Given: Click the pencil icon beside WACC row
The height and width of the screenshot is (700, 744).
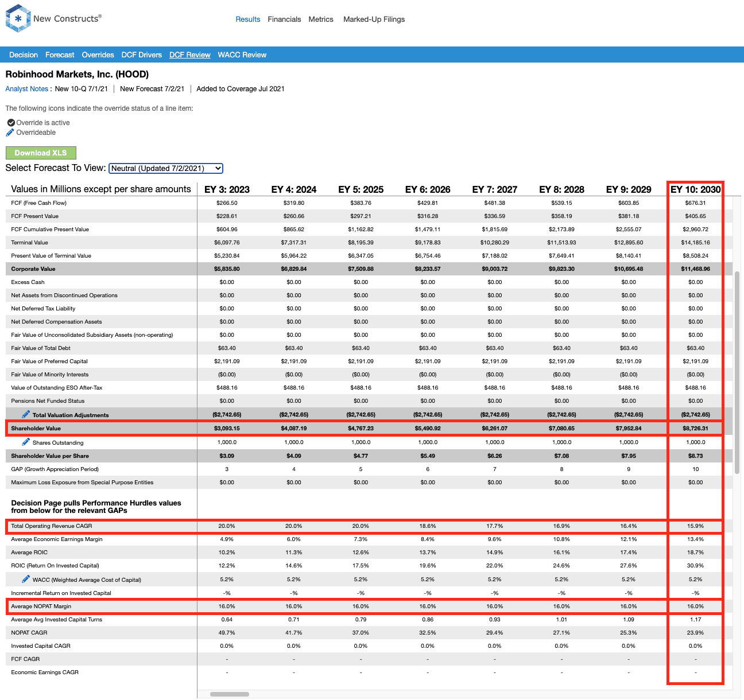Looking at the screenshot, I should 26,579.
